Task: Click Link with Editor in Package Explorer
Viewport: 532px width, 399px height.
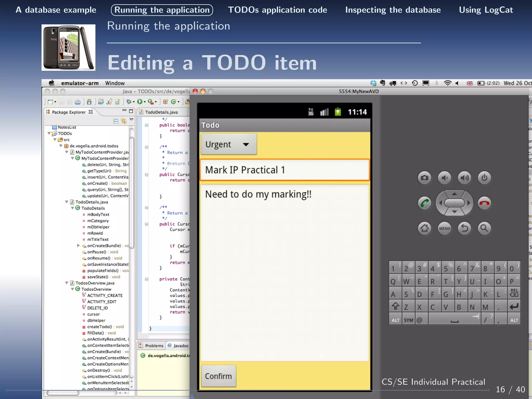Action: point(124,121)
